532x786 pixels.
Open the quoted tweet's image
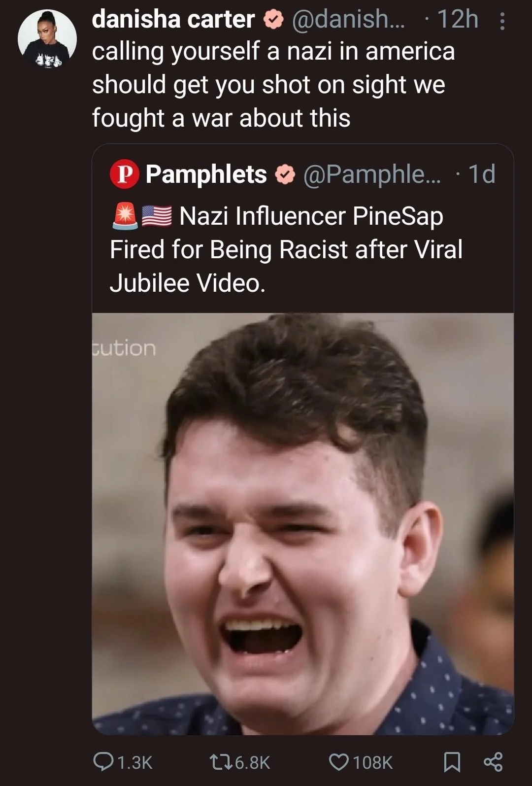303,524
